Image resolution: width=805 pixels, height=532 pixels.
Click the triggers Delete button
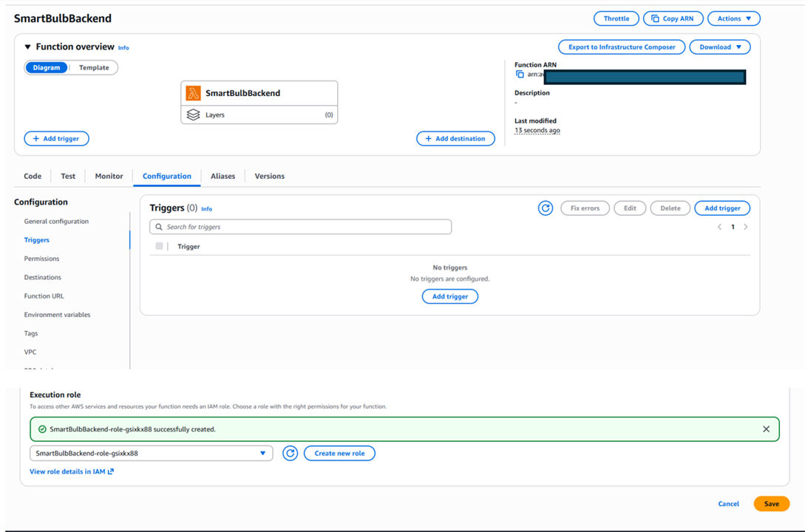(x=670, y=208)
